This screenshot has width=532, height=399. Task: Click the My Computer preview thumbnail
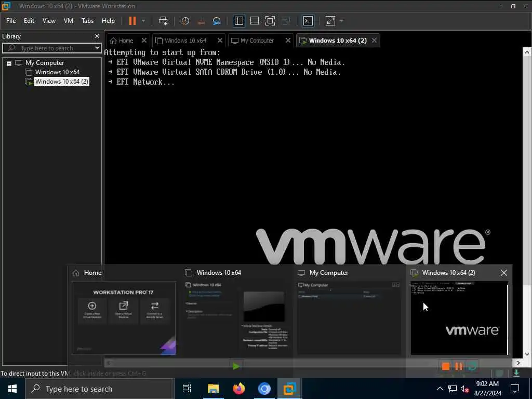pos(349,318)
